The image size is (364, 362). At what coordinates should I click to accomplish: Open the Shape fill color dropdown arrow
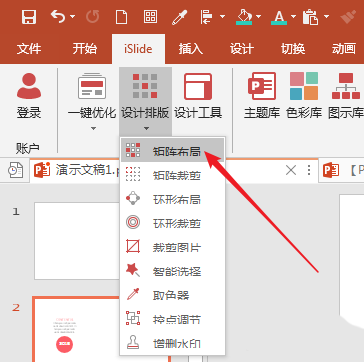[258, 16]
